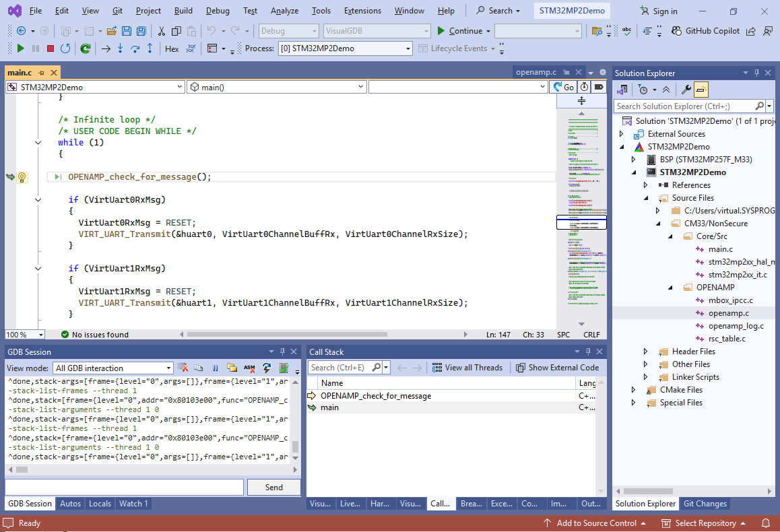Cut selection with scissors icon

161,31
